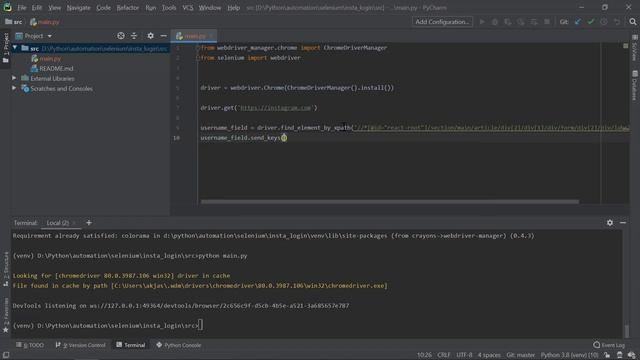Open the Database side tool window
The image size is (640, 360).
coord(635,85)
